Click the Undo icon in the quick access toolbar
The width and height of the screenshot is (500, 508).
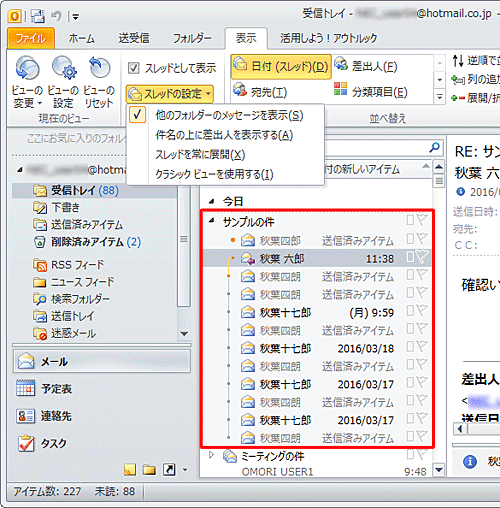(56, 16)
